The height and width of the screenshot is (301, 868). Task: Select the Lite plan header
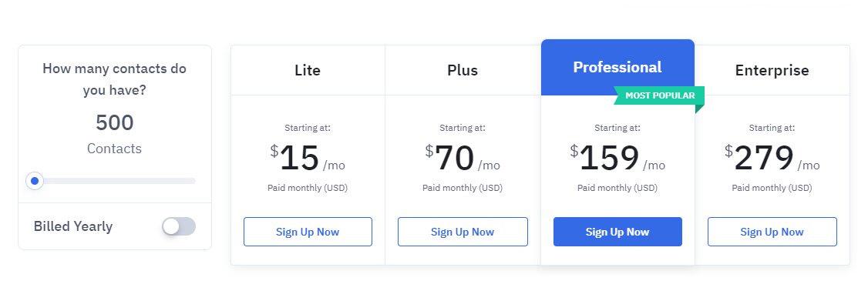pos(308,70)
